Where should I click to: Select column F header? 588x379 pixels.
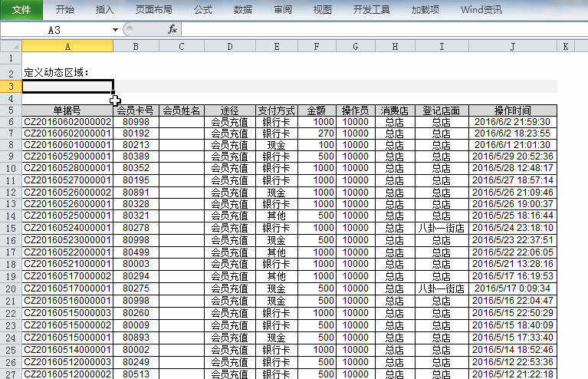(317, 46)
